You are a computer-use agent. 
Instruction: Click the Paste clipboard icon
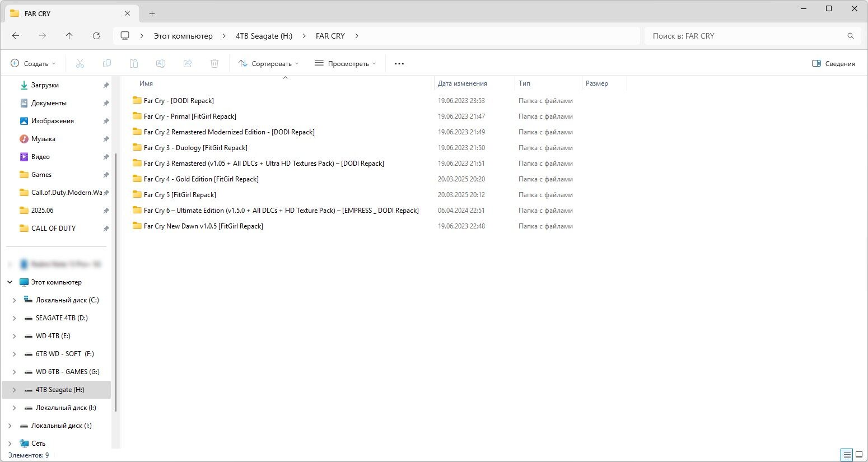(x=134, y=64)
